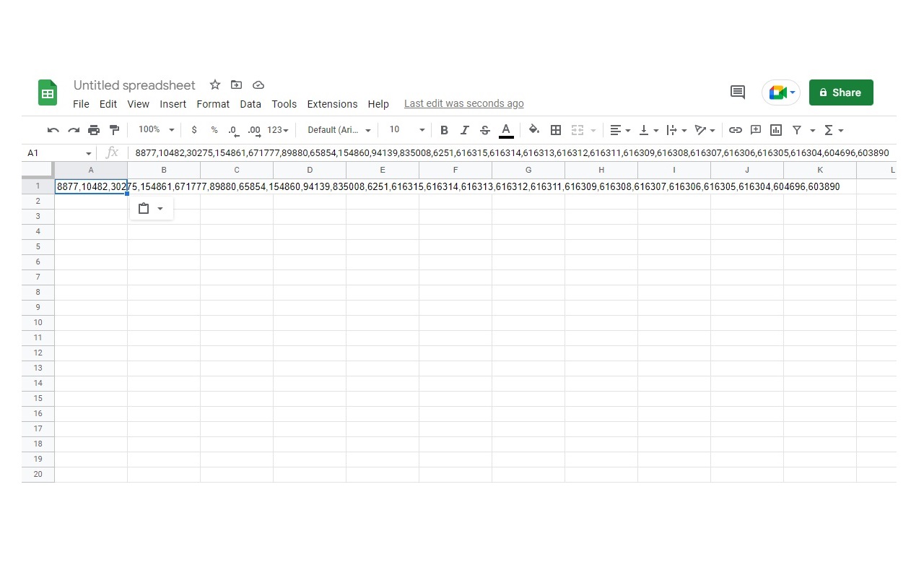Format as percent with the % icon
The image size is (924, 578).
point(214,130)
